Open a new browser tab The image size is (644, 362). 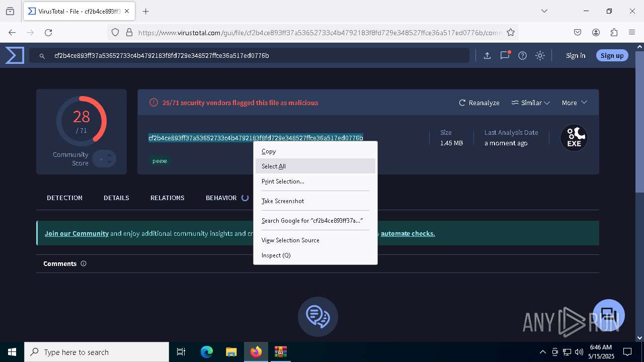click(145, 11)
